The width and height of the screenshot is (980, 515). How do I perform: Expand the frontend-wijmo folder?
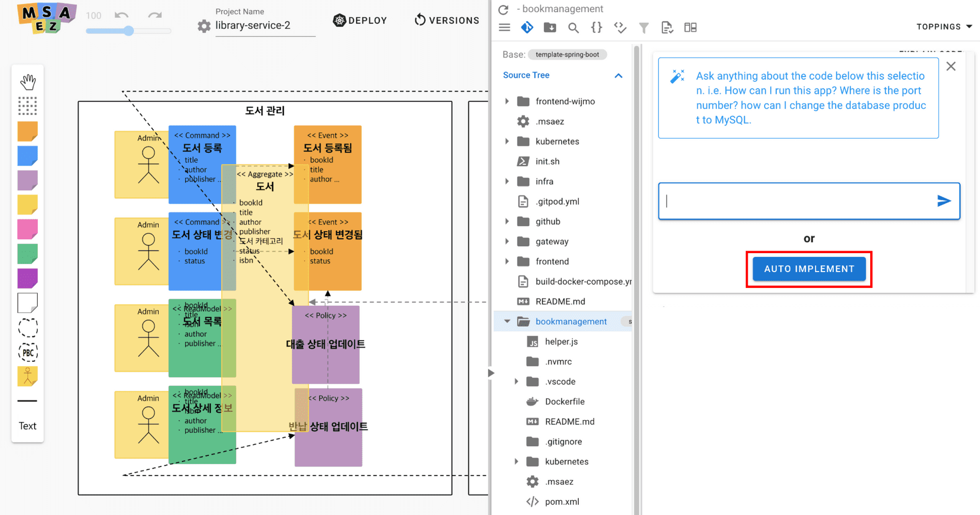click(x=507, y=101)
